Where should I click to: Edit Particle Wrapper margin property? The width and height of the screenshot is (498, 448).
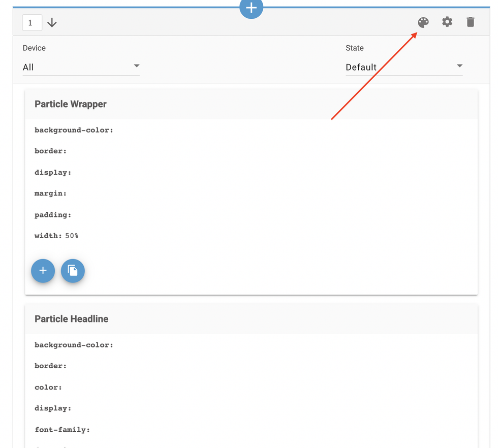tap(51, 194)
